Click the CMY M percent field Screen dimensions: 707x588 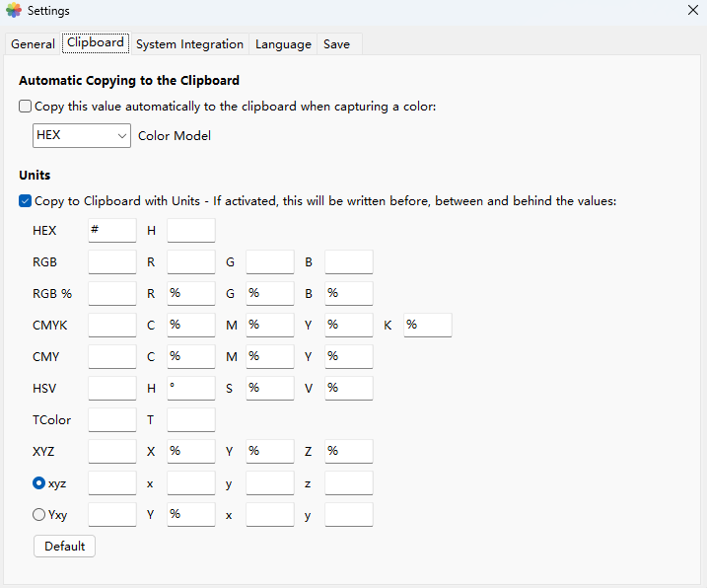pos(270,357)
